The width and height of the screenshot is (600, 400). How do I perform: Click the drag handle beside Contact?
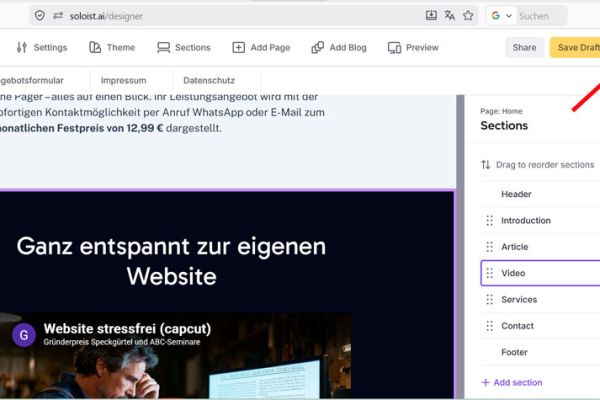489,326
